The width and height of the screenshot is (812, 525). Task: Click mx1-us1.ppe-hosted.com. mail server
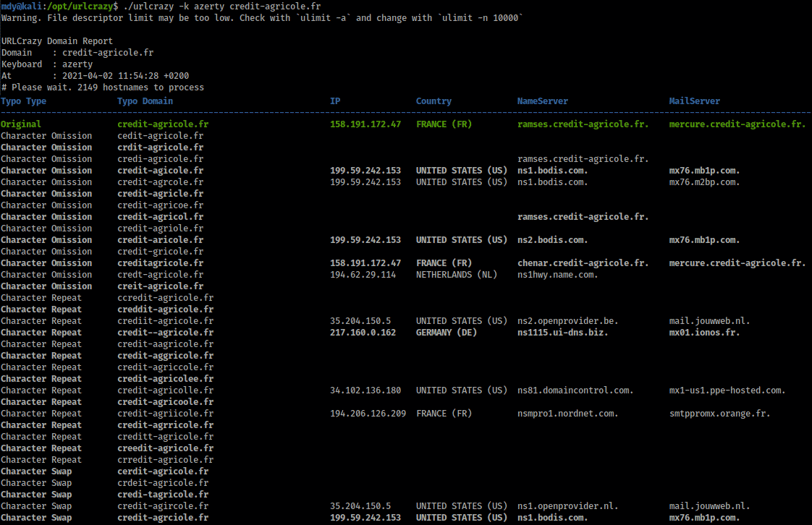[727, 390]
